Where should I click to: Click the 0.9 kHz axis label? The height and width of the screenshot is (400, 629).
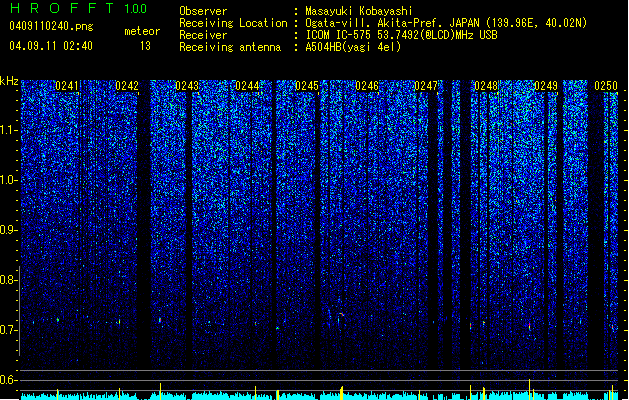[x=9, y=230]
